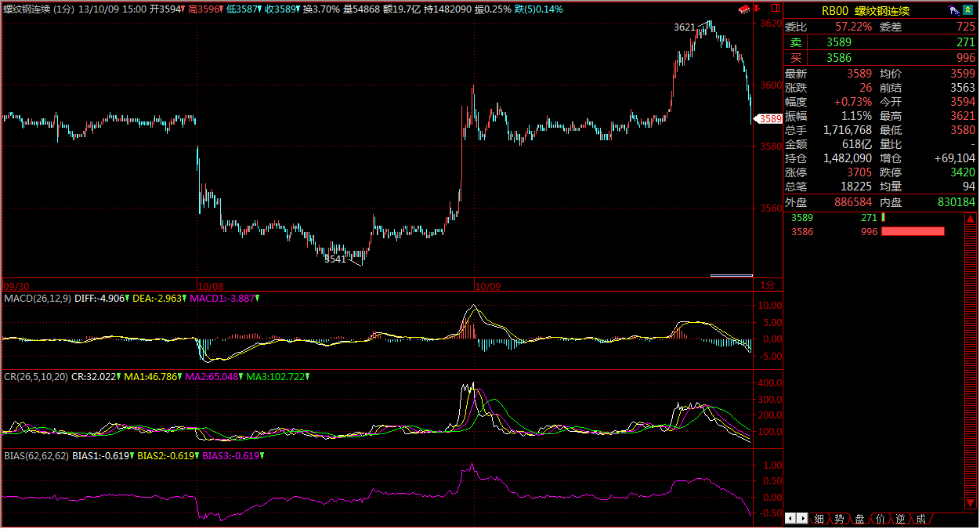Open the 价 tab
Viewport: 980px width, 529px height.
tap(880, 519)
